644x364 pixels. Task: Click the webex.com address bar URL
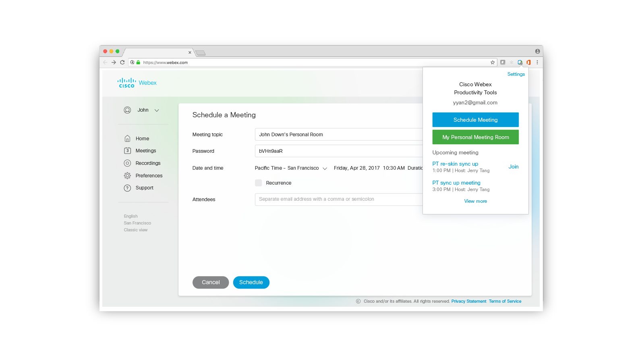tap(166, 62)
